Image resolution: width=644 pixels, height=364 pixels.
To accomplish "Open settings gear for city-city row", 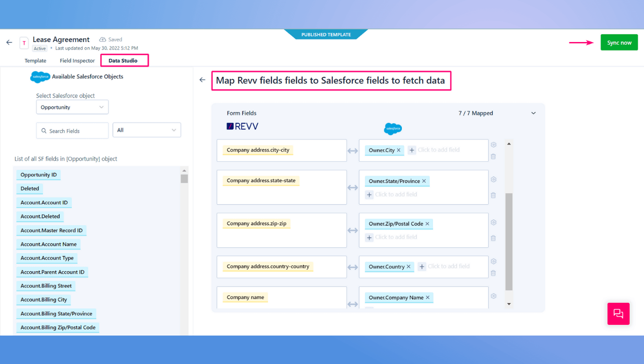I will coord(493,145).
